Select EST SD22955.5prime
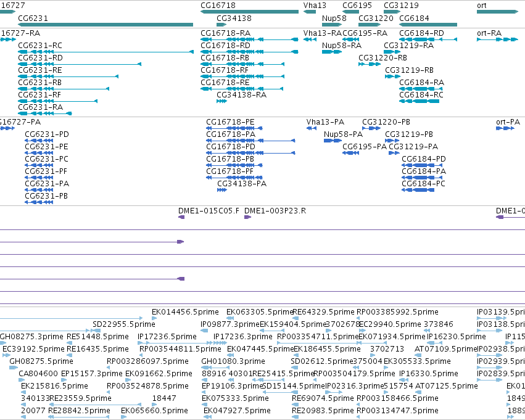The width and height of the screenshot is (525, 420). [96, 331]
